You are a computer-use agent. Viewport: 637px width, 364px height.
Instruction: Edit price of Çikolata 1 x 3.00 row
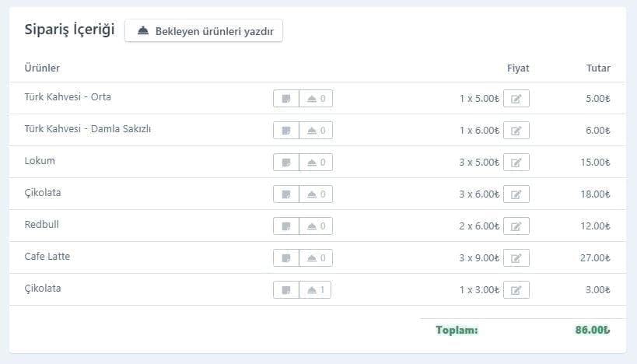point(516,289)
